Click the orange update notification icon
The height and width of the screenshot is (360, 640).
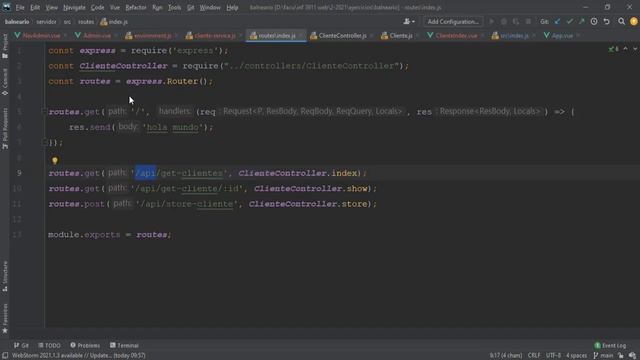point(633,22)
